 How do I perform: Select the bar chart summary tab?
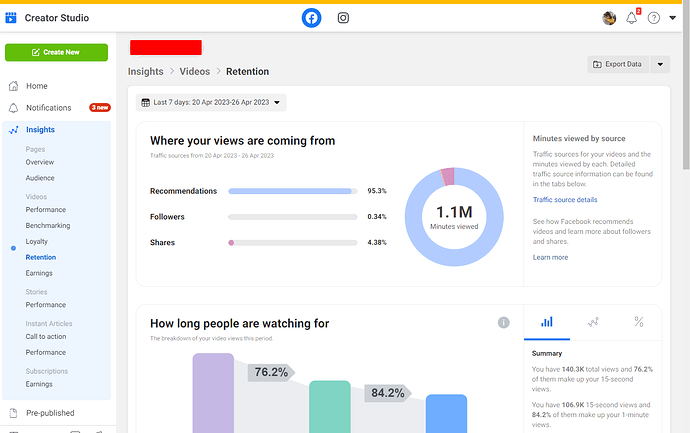[547, 322]
